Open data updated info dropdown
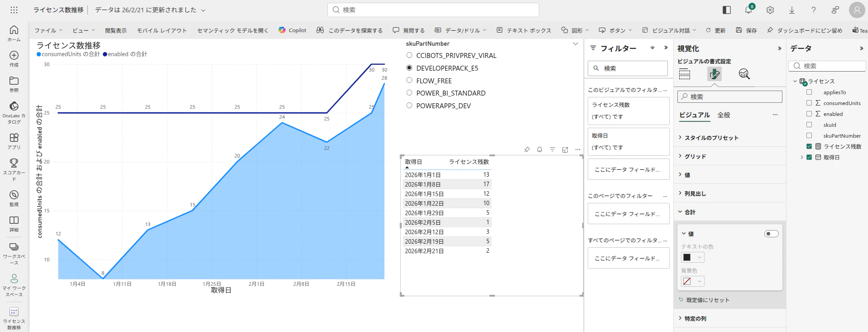Image resolution: width=868 pixels, height=332 pixels. click(203, 10)
